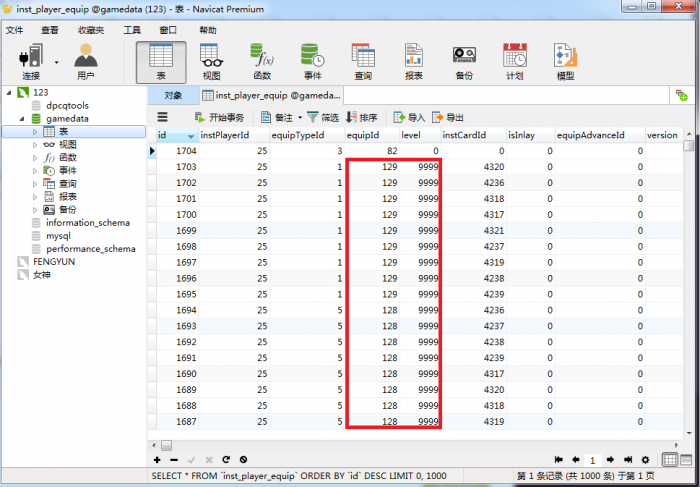Click the page number input field

click(x=593, y=460)
